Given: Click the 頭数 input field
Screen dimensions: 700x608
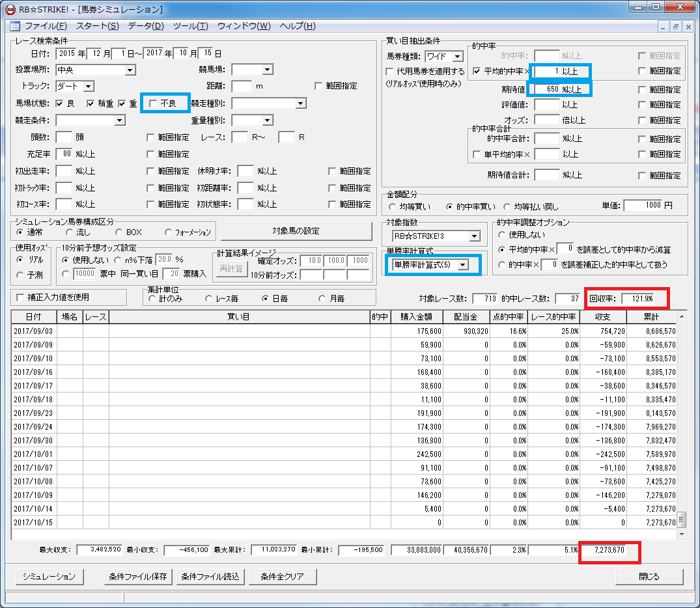Looking at the screenshot, I should click(64, 137).
